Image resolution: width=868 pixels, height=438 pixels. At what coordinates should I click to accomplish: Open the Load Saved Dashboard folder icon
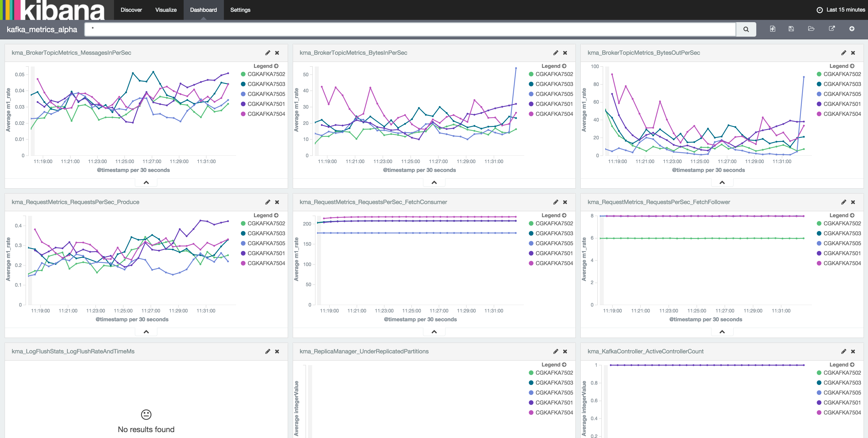point(811,29)
